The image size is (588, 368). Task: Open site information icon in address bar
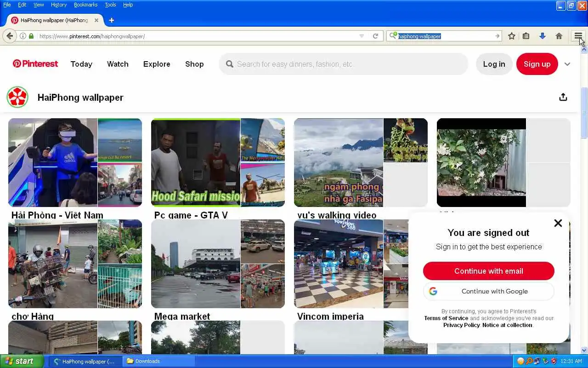(x=23, y=36)
